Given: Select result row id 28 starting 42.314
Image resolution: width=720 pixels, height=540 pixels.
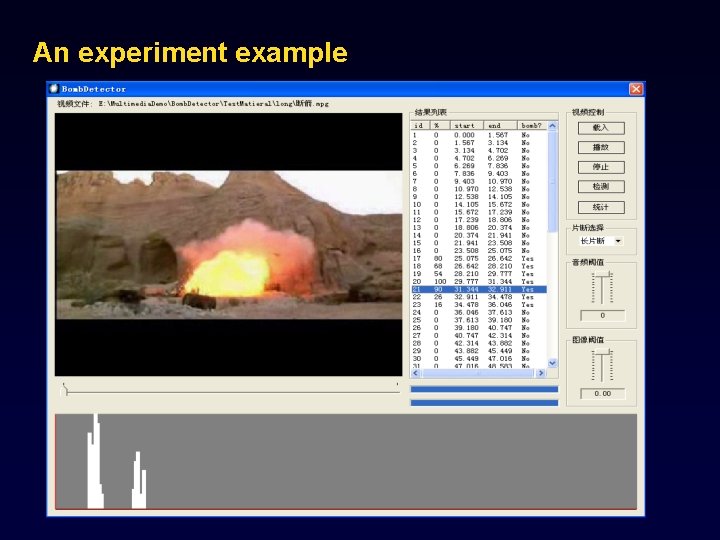Looking at the screenshot, I should [478, 343].
